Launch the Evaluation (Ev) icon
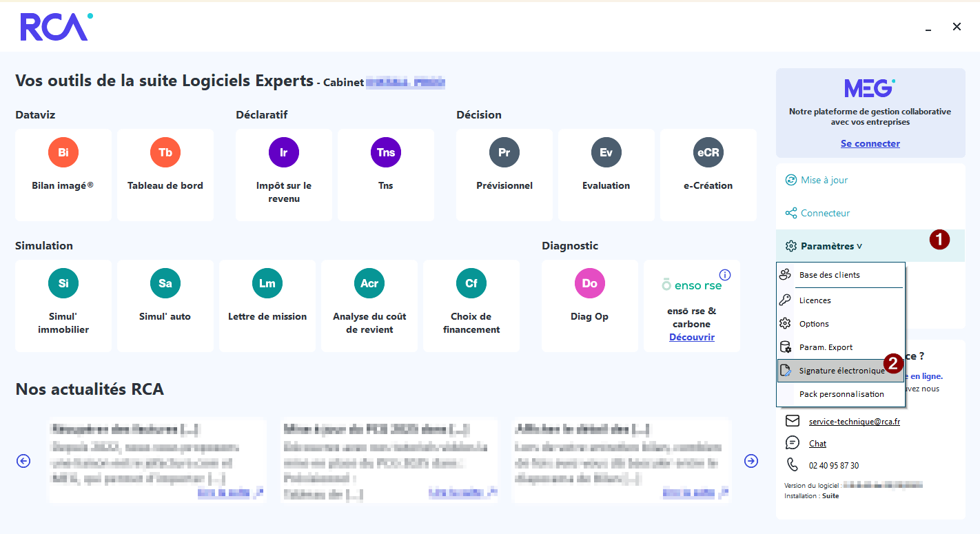Screen dimensions: 980x534 click(606, 152)
